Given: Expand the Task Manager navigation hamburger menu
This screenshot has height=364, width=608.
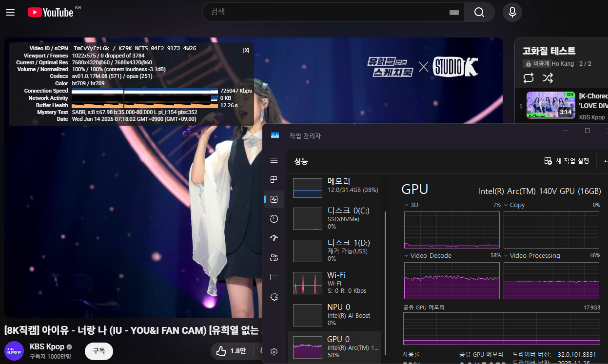Looking at the screenshot, I should (274, 160).
